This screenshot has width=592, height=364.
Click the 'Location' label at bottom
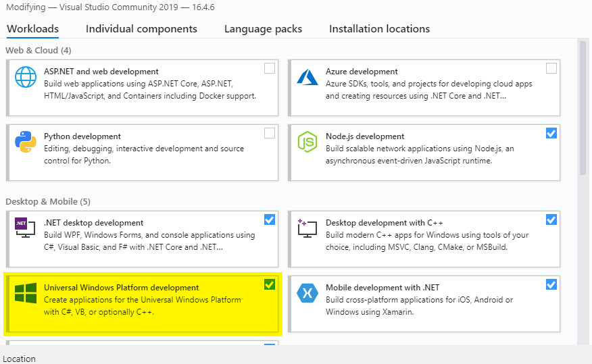click(x=19, y=359)
